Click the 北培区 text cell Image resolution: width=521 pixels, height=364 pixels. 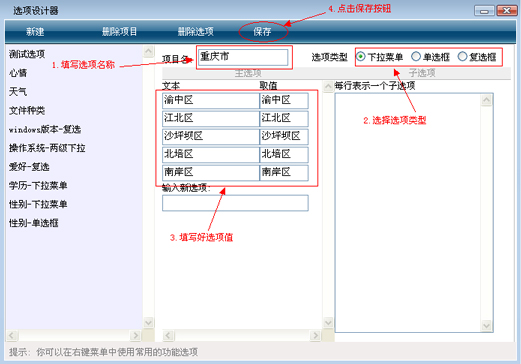pyautogui.click(x=211, y=155)
